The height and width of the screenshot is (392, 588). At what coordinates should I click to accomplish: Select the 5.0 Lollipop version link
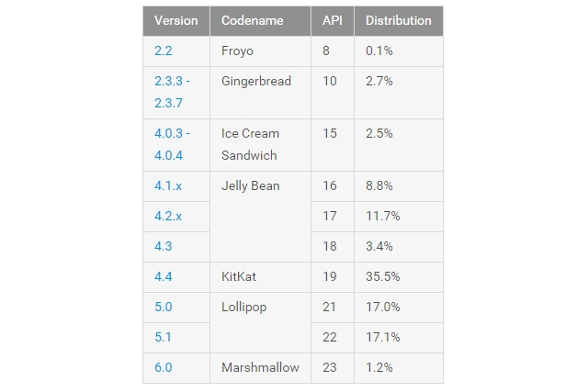click(164, 307)
